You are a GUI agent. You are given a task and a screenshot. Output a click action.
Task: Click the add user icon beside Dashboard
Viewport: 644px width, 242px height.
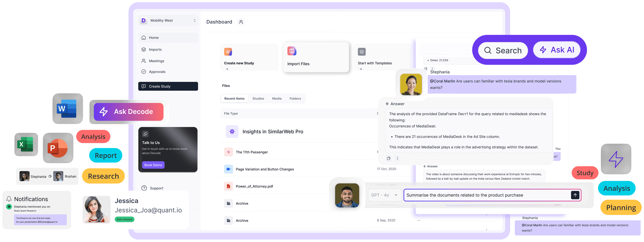point(241,22)
